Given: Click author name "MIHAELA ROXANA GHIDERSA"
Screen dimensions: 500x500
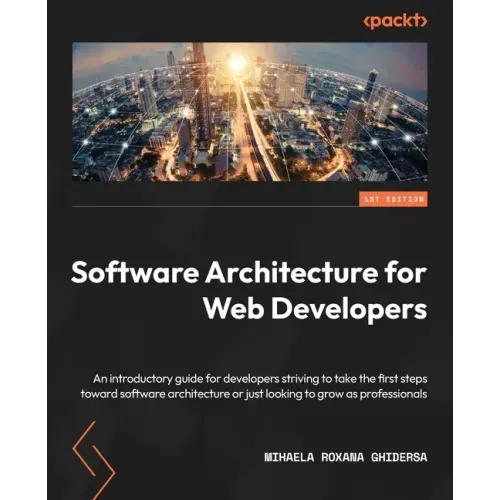Looking at the screenshot, I should (x=346, y=457).
